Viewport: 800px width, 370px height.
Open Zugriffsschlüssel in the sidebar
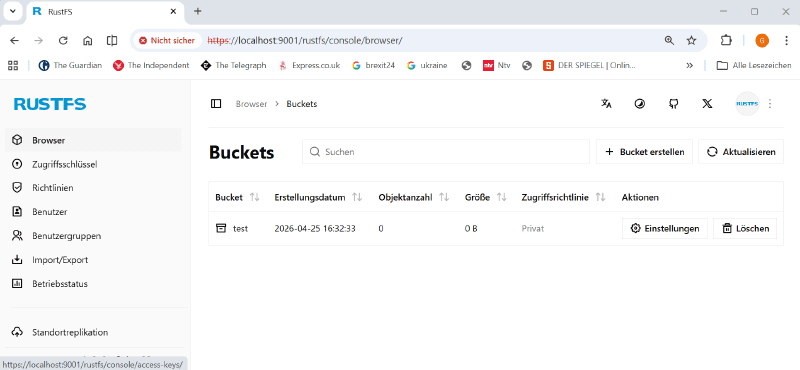click(93, 164)
